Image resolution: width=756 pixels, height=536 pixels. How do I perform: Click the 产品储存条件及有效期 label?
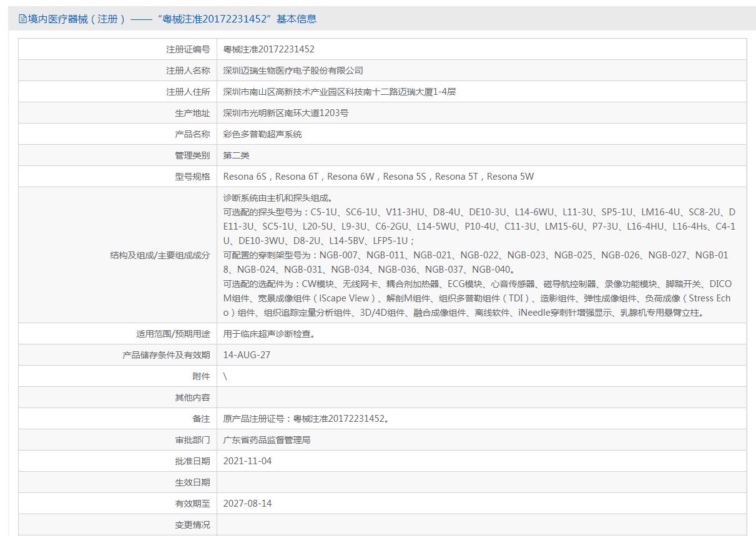pyautogui.click(x=166, y=355)
